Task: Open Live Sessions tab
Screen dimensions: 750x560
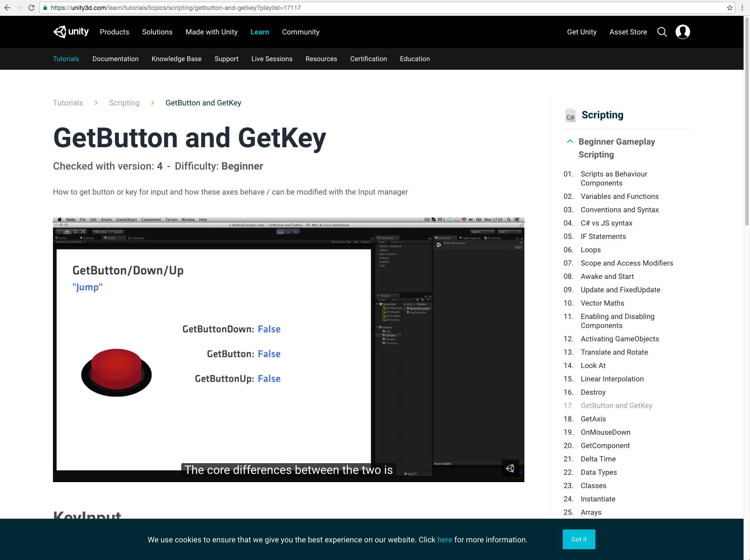Action: (272, 59)
